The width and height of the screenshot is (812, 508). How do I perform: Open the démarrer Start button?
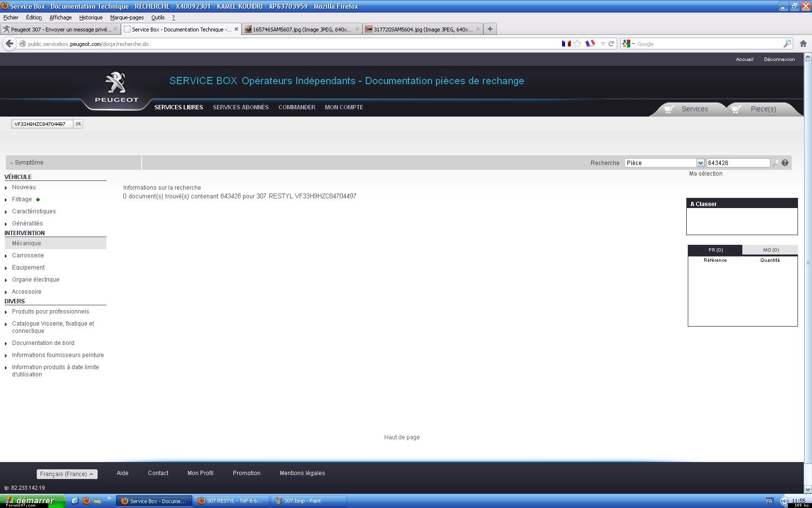point(32,501)
